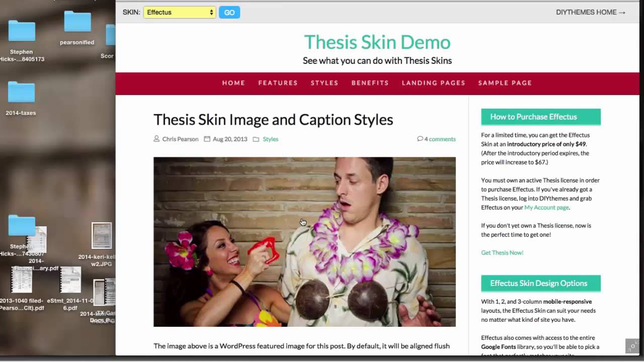The image size is (644, 362).
Task: Open the My Account page link
Action: click(546, 208)
